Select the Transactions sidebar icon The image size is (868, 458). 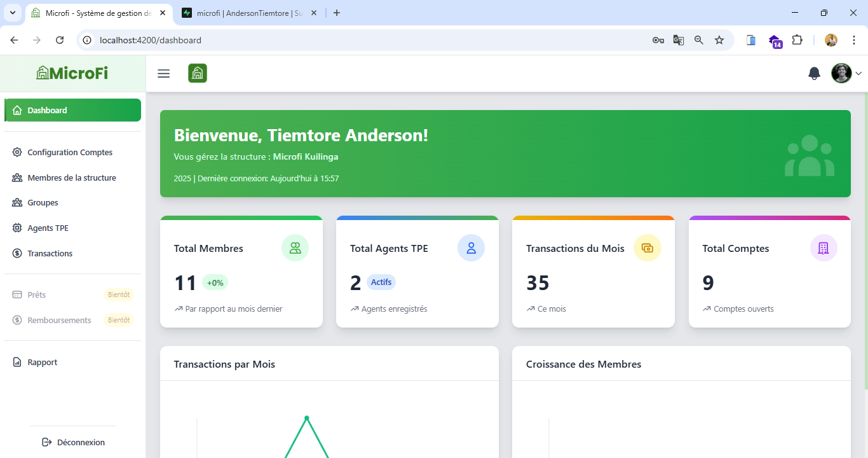(17, 253)
